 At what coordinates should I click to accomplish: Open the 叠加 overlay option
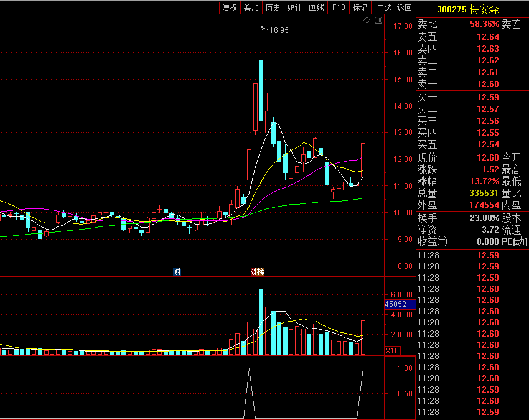[x=251, y=7]
